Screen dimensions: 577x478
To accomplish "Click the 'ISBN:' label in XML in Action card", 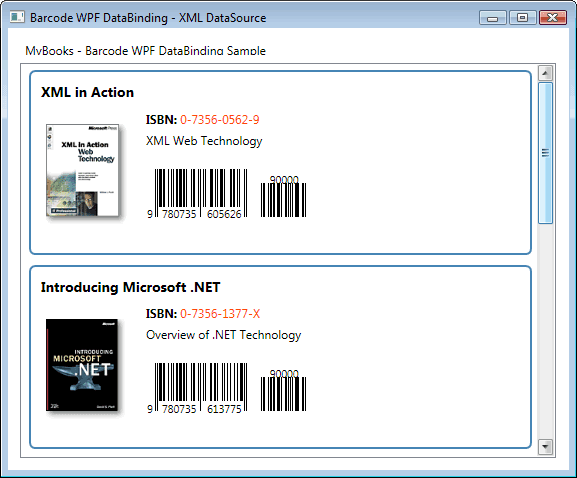I will click(161, 120).
